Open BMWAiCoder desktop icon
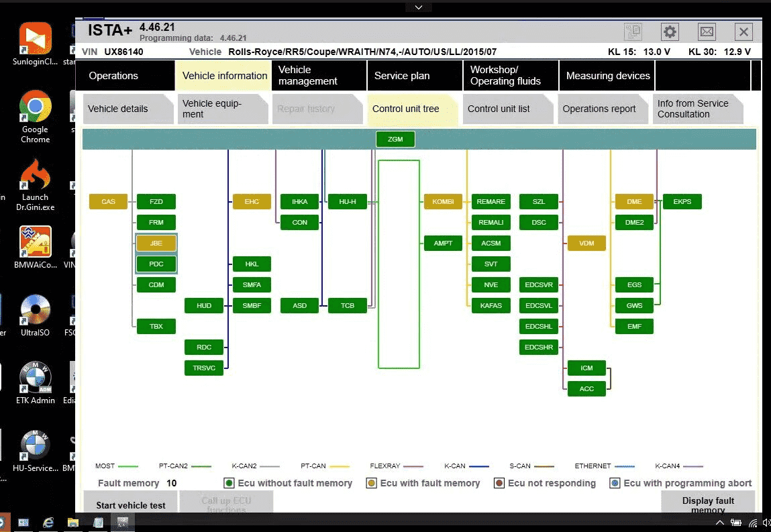The width and height of the screenshot is (771, 532). click(35, 248)
